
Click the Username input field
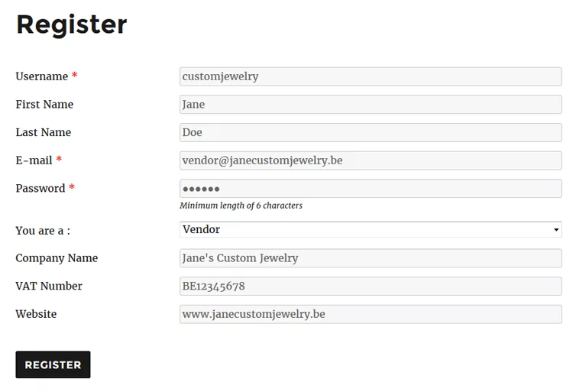tap(371, 76)
